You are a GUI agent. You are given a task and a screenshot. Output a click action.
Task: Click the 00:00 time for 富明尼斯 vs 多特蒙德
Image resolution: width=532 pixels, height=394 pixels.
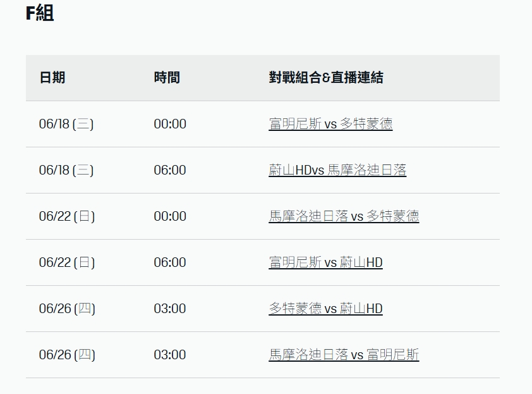(170, 124)
